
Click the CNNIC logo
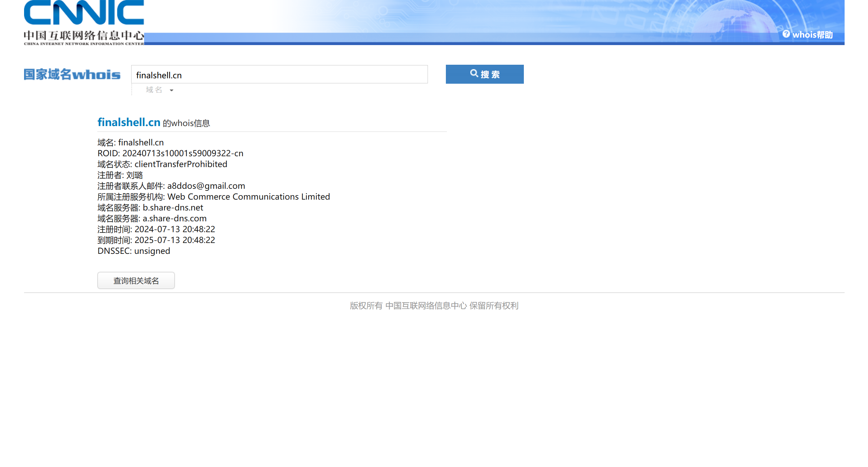(x=84, y=13)
